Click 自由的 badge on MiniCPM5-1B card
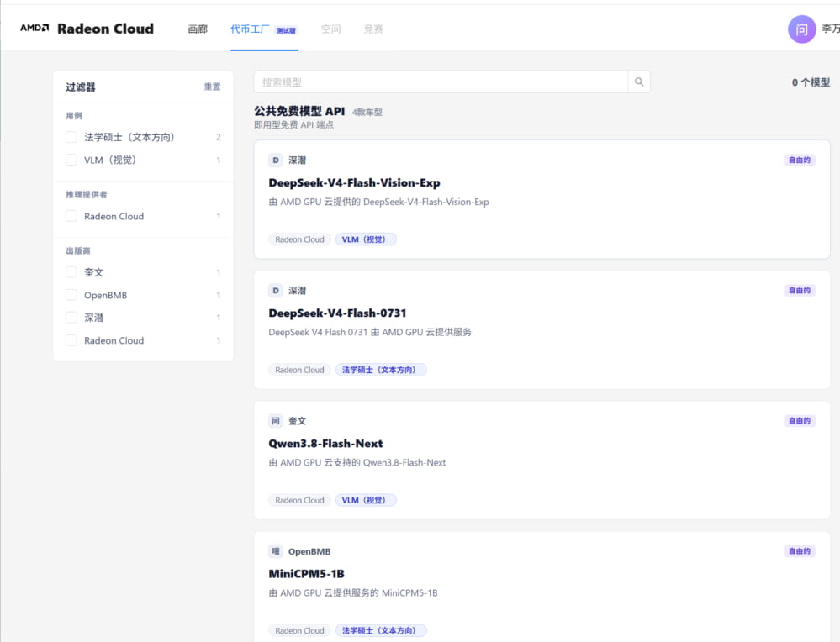 (x=800, y=551)
